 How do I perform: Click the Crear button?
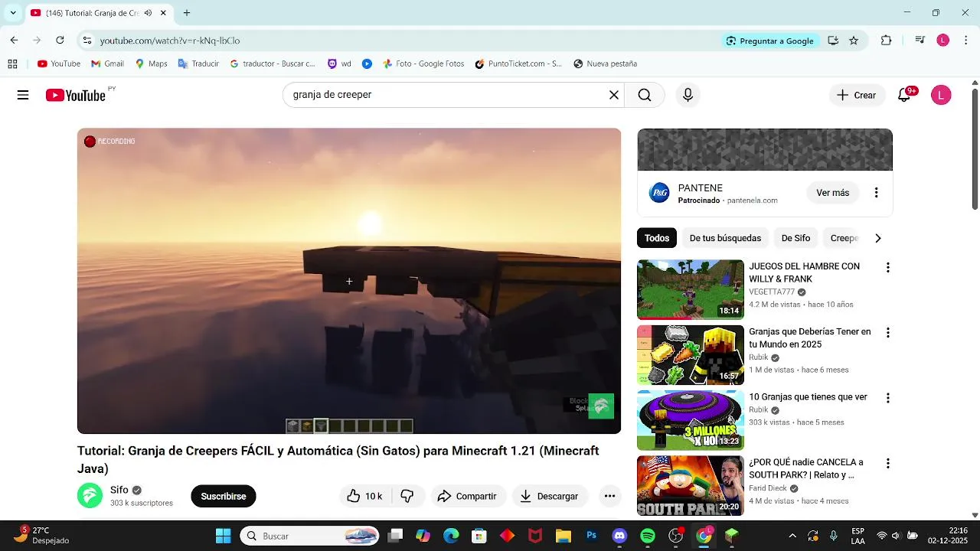(857, 95)
